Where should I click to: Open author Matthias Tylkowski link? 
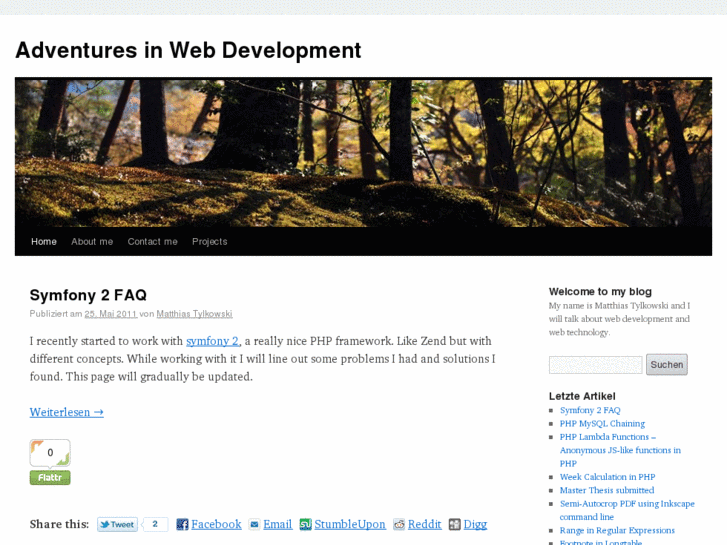[194, 314]
